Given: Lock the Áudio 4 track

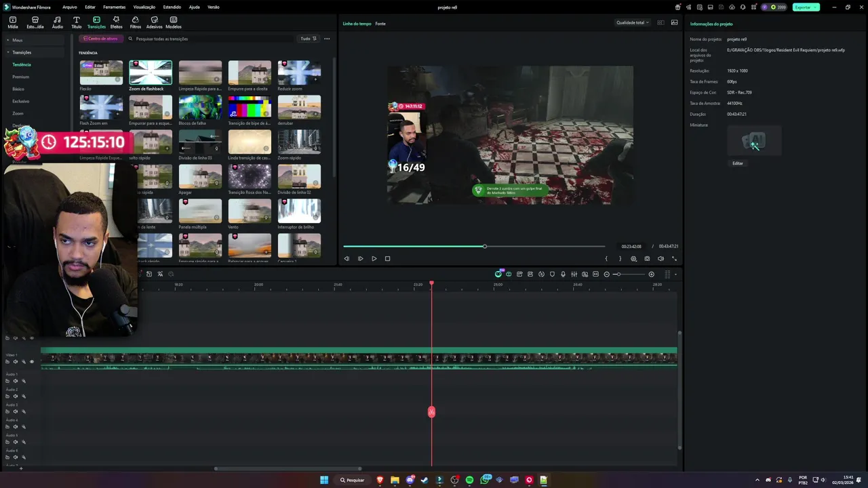Looking at the screenshot, I should point(7,426).
